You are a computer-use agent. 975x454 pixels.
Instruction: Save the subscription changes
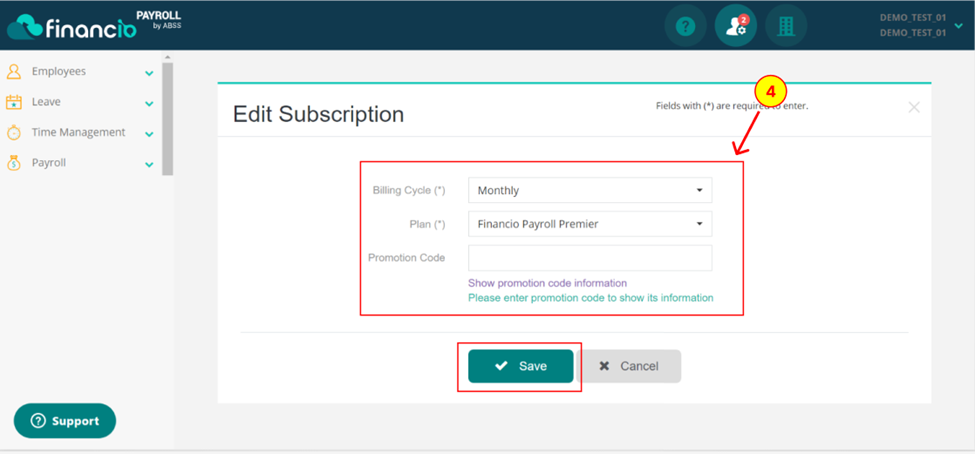520,366
